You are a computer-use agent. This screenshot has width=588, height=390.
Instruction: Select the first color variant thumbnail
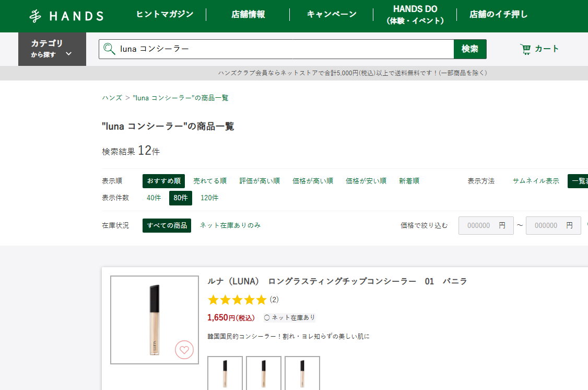click(225, 373)
